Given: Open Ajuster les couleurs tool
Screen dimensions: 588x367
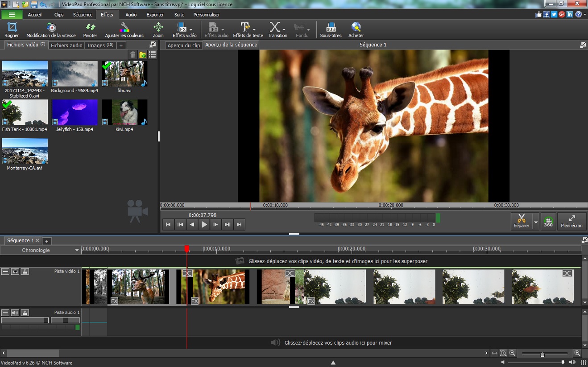Looking at the screenshot, I should pyautogui.click(x=124, y=30).
